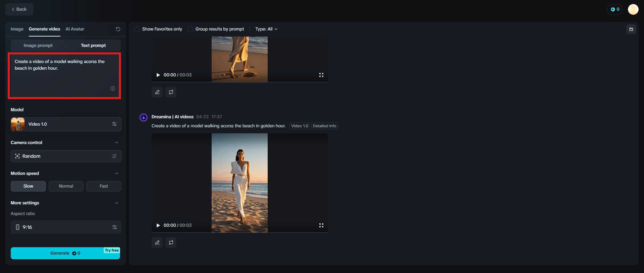
Task: Click the upper beach video preview
Action: pos(240,59)
